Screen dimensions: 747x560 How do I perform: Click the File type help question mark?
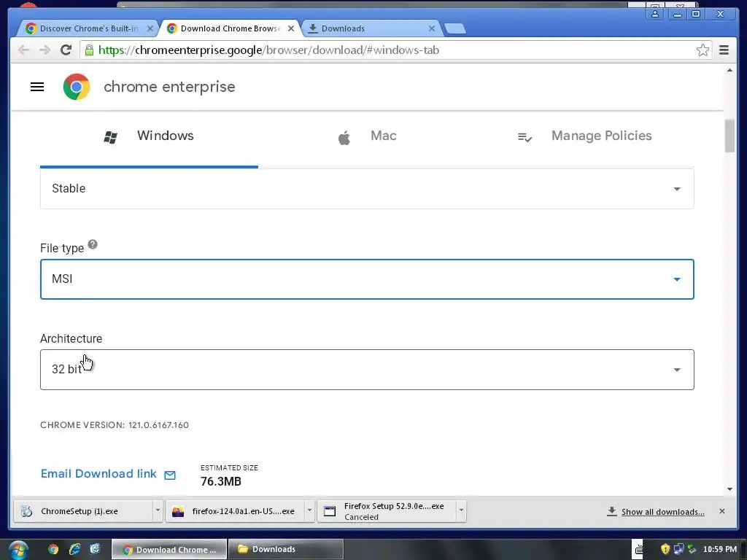point(93,244)
